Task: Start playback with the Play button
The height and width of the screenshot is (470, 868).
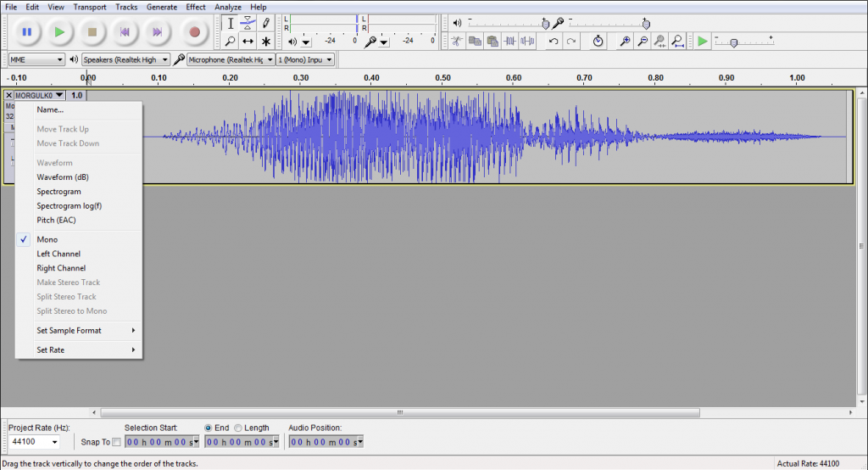Action: [59, 32]
